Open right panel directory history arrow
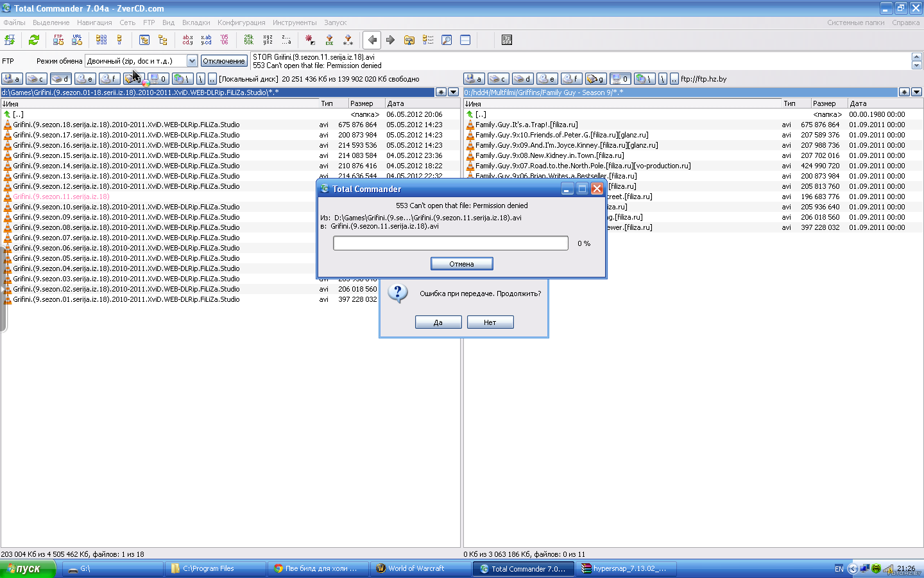The height and width of the screenshot is (578, 924). click(916, 92)
